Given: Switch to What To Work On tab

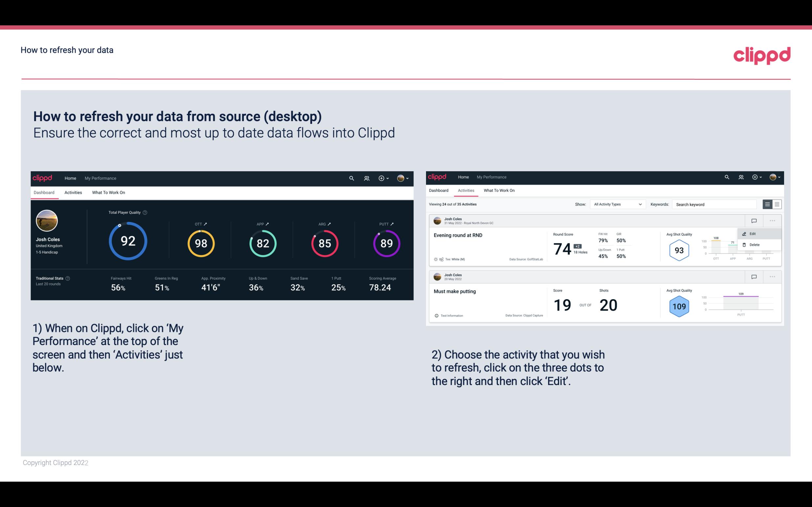Looking at the screenshot, I should pos(108,192).
